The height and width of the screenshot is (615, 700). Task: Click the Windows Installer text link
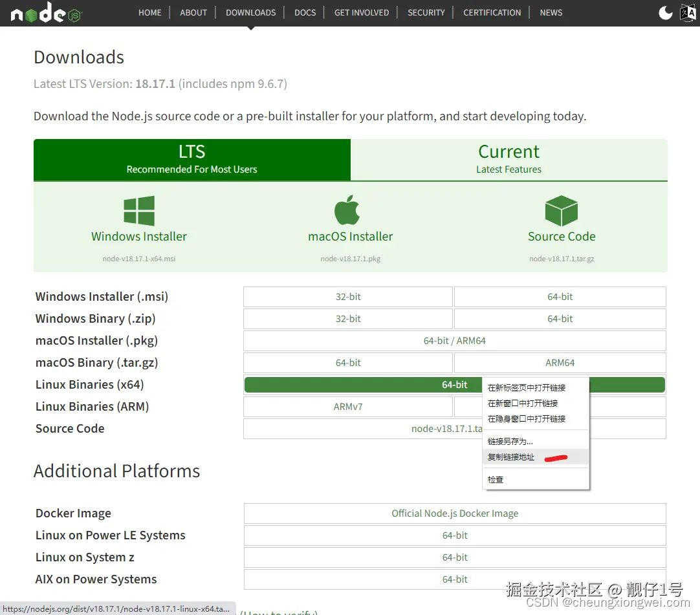[139, 236]
